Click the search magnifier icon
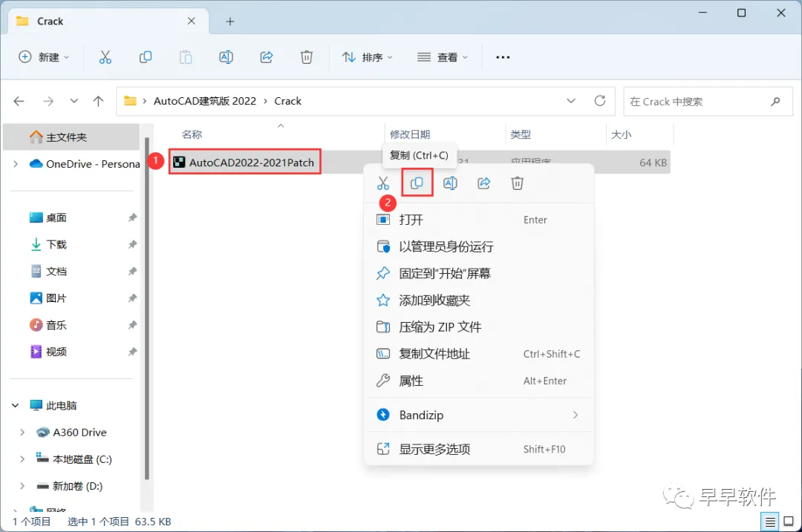Image resolution: width=802 pixels, height=532 pixels. coord(775,101)
